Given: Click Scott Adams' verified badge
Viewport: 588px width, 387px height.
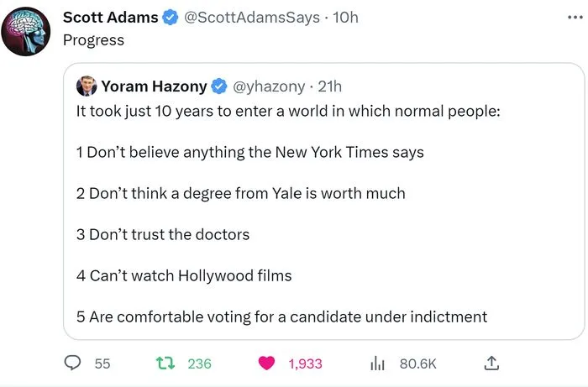Looking at the screenshot, I should [x=167, y=18].
